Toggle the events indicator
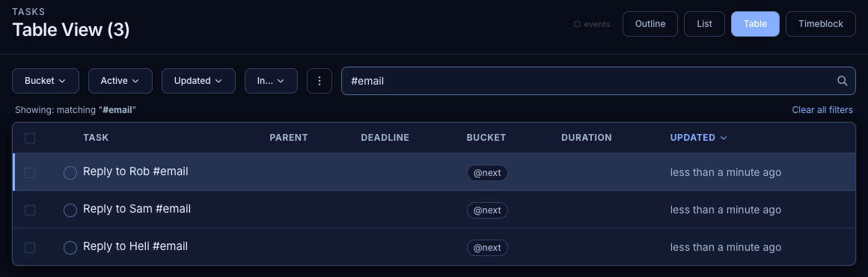The image size is (868, 277). coord(592,25)
